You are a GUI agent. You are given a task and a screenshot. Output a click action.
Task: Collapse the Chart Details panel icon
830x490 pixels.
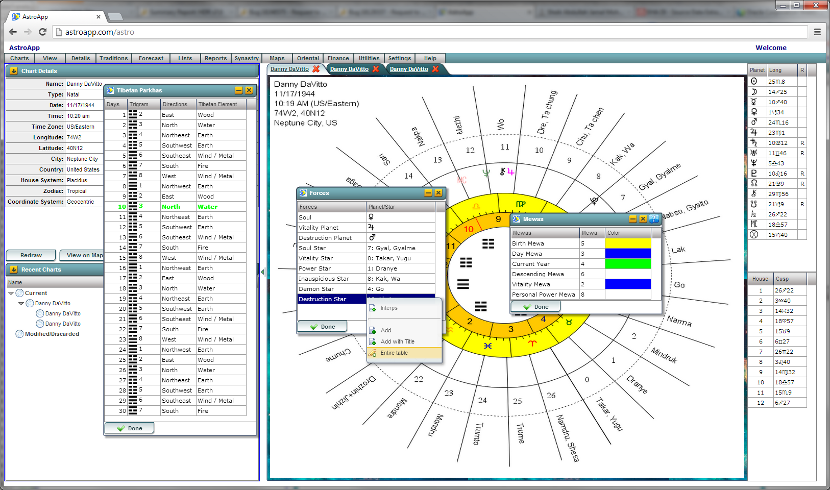click(x=13, y=71)
